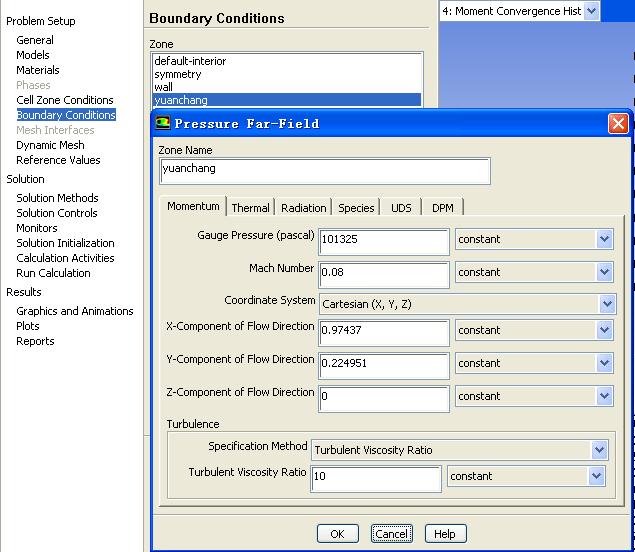Select the Species tab
Screen dimensions: 635x552
[x=356, y=208]
